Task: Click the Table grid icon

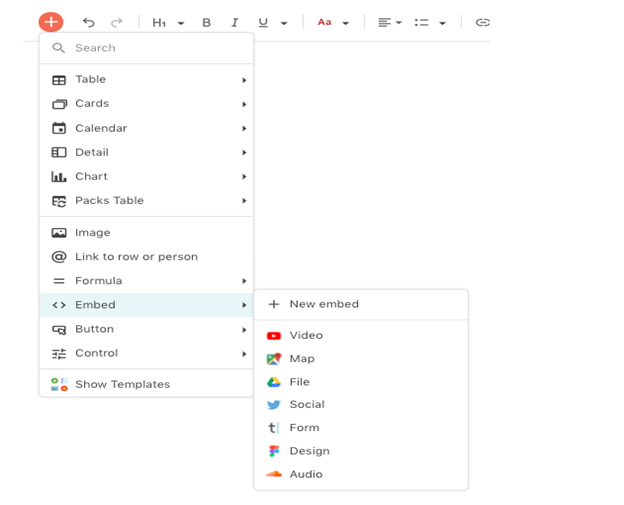Action: click(x=59, y=80)
